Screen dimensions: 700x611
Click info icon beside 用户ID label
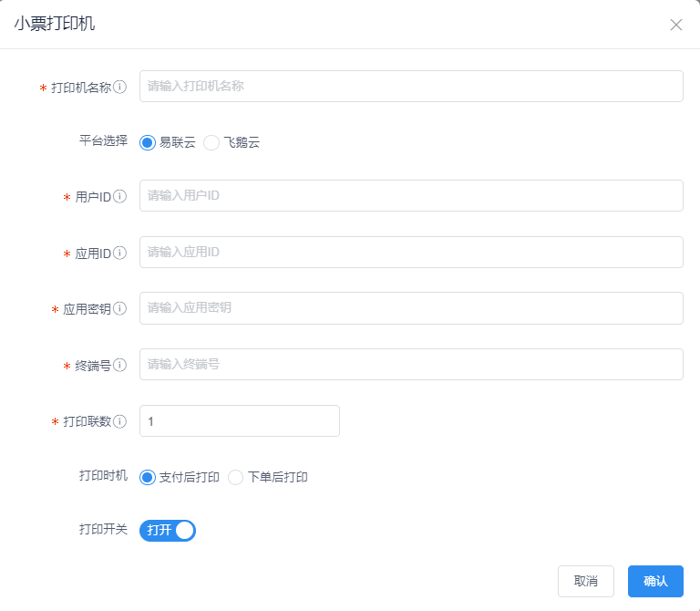pyautogui.click(x=119, y=196)
